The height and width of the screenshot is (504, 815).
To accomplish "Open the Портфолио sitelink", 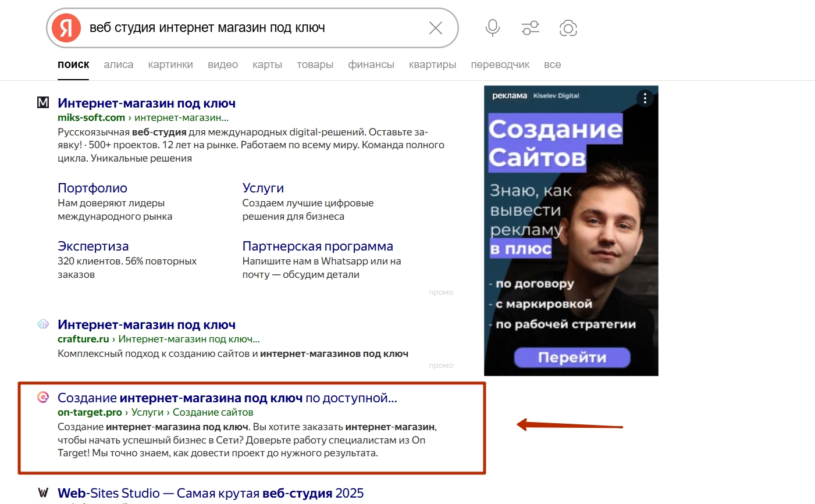I will (92, 188).
